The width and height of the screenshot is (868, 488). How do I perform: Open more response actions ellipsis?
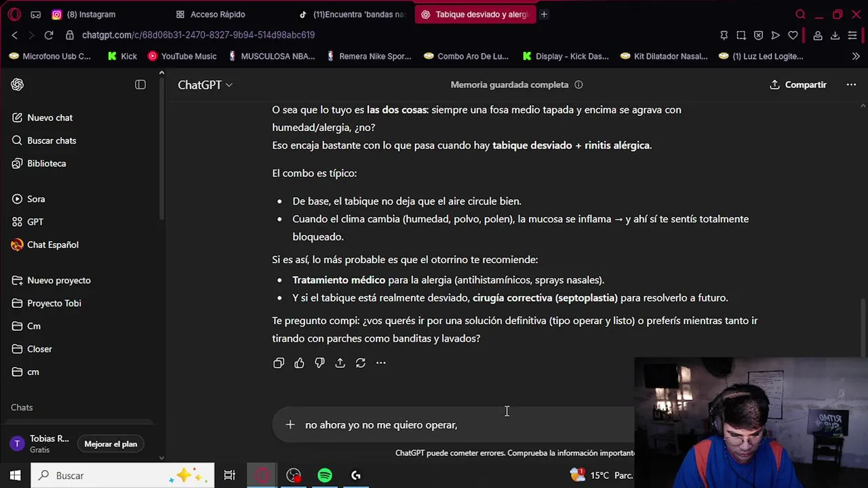[x=381, y=363]
